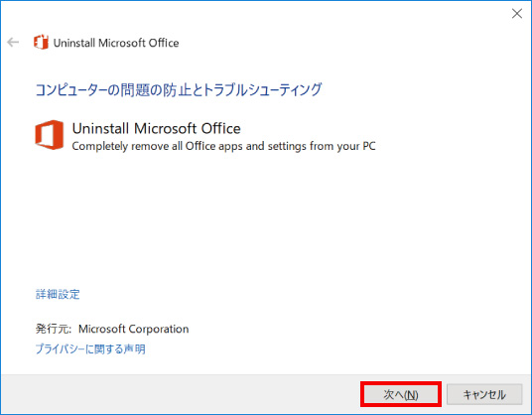Open the プライバシーに関する声明 link
532x415 pixels.
coord(90,348)
